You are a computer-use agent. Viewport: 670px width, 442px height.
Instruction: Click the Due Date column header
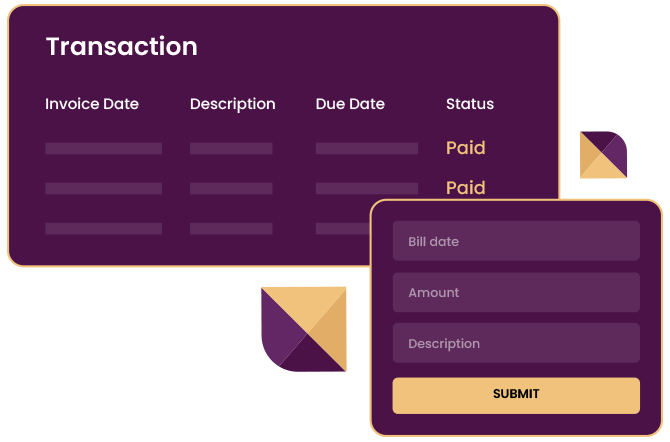click(350, 104)
